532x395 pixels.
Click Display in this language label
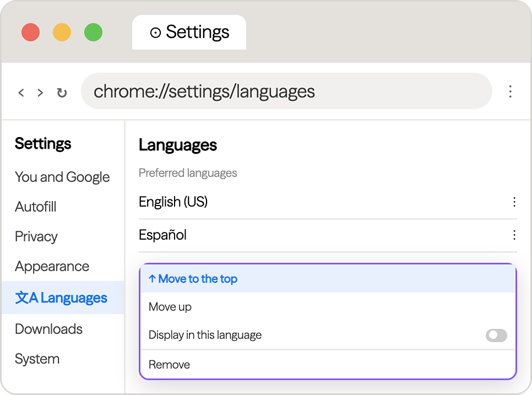click(205, 335)
